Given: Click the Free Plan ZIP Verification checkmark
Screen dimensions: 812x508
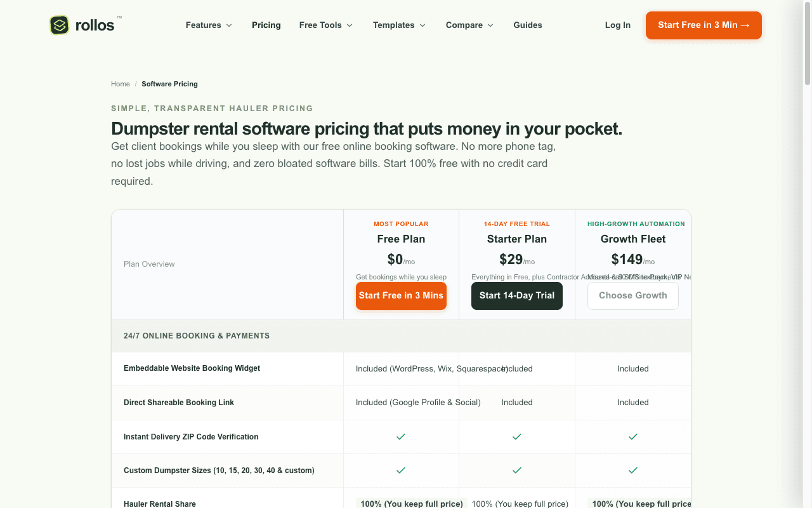Looking at the screenshot, I should [x=401, y=437].
